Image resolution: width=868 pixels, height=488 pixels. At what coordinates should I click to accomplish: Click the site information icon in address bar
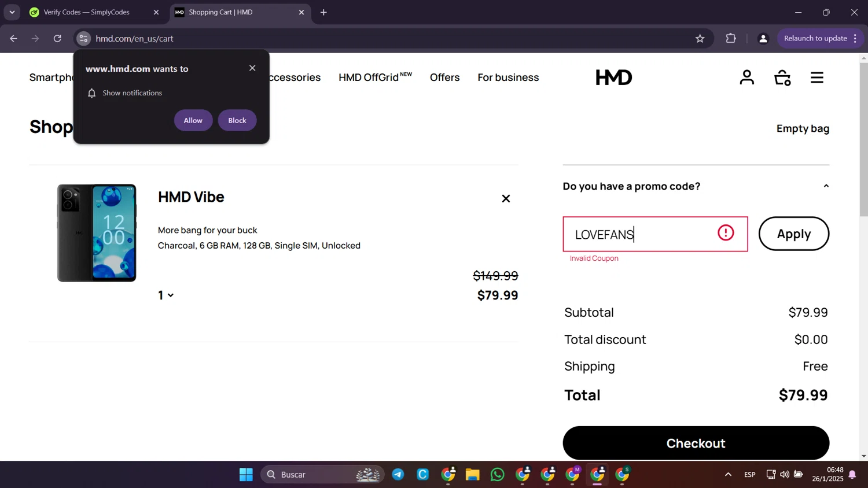tap(83, 39)
